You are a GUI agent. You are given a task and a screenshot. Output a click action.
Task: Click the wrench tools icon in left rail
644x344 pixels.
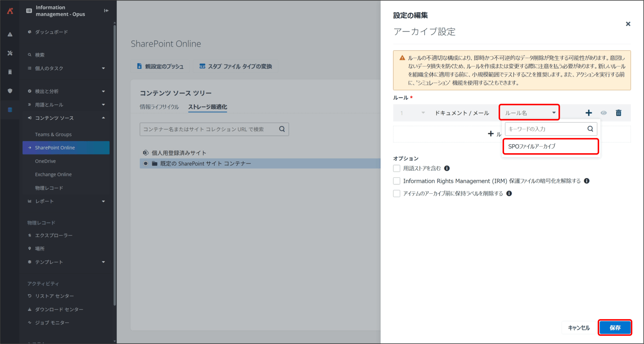pyautogui.click(x=10, y=53)
